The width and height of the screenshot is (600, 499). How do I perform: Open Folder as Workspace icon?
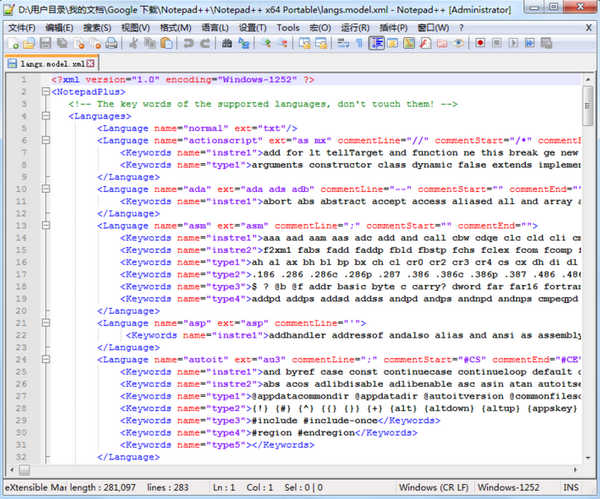point(442,43)
